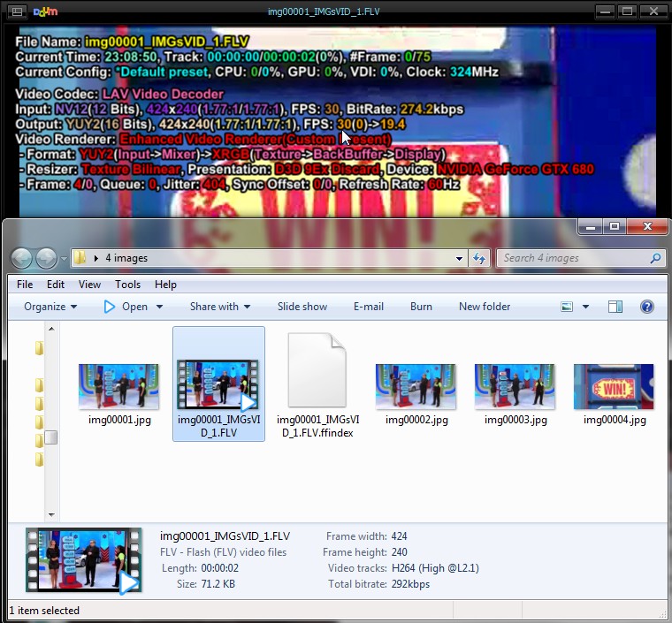
Task: Click '1 item selected' status text
Action: [x=44, y=611]
